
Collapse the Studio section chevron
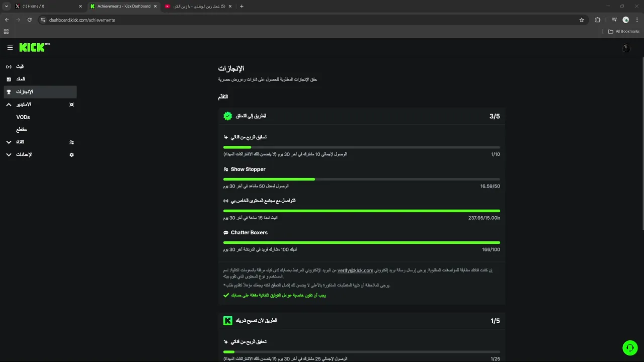pos(9,105)
